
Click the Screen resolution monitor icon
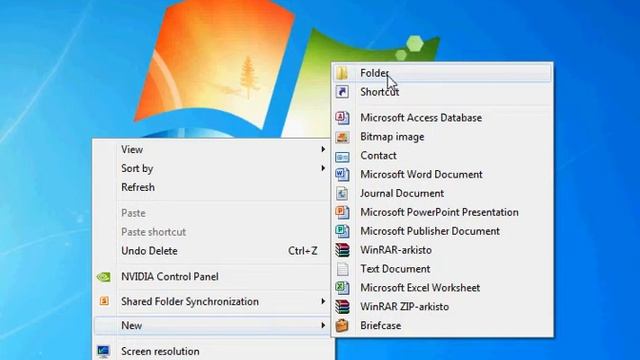click(103, 351)
